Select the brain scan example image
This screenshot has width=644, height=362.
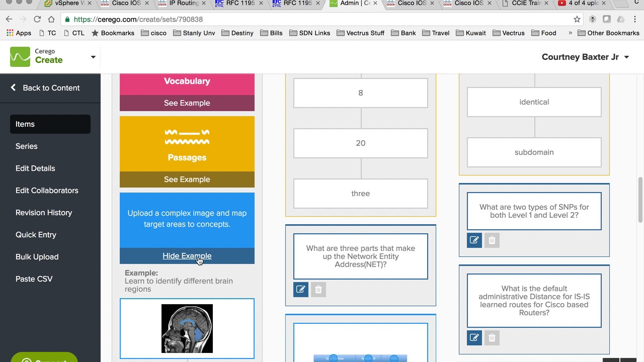[187, 329]
